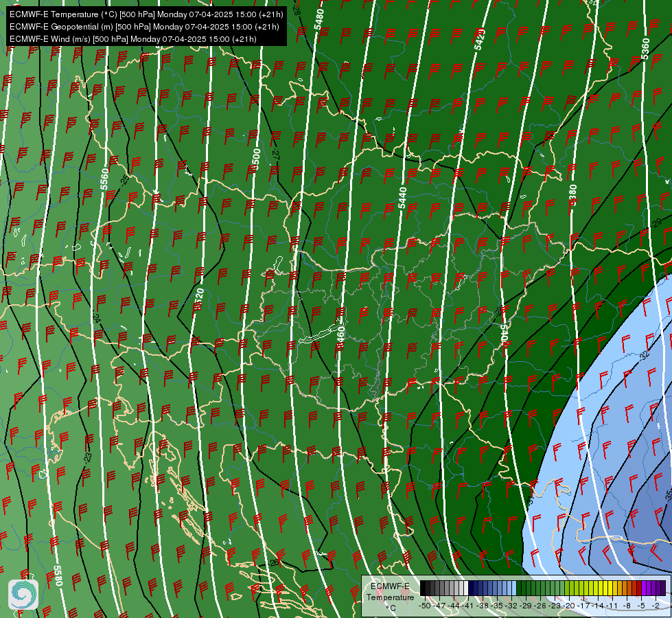Click the -11 legend scale value
The height and width of the screenshot is (618, 672).
click(612, 606)
